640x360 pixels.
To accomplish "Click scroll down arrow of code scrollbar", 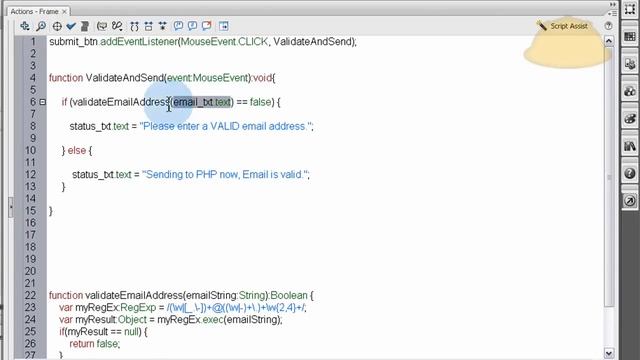I will (609, 353).
